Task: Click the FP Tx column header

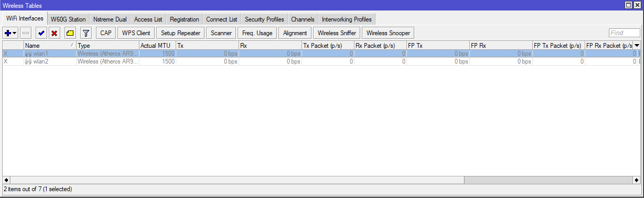Action: point(438,46)
